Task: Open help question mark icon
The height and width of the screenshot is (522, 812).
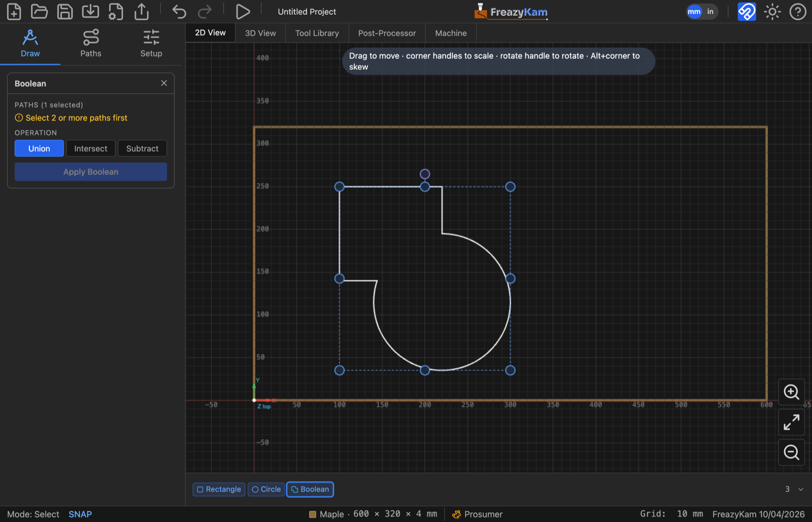Action: (798, 11)
